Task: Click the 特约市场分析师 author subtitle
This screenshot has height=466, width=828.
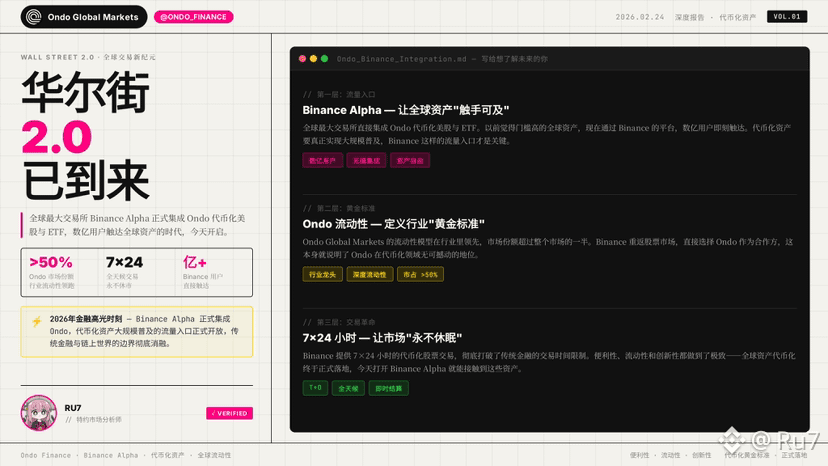Action: coord(93,420)
